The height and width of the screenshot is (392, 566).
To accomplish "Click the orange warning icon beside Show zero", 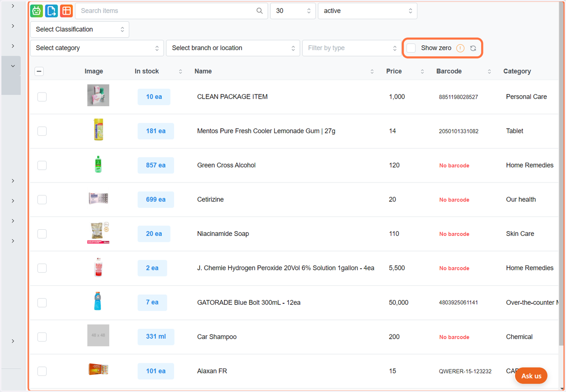I will pos(460,48).
